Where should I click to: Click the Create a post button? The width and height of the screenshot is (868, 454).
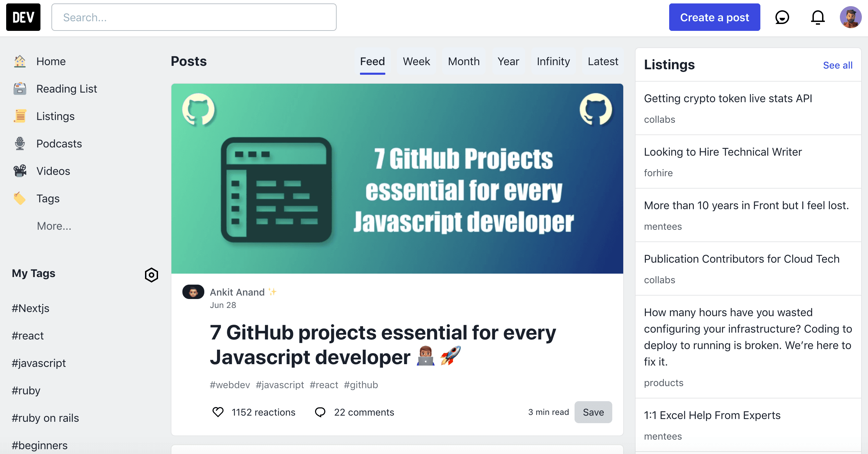coord(714,17)
